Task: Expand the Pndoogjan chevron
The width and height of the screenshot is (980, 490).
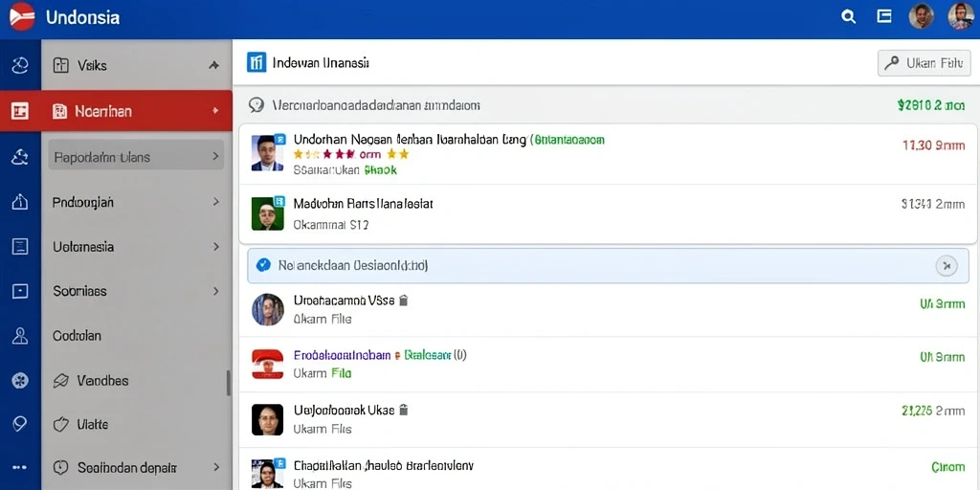Action: tap(215, 202)
